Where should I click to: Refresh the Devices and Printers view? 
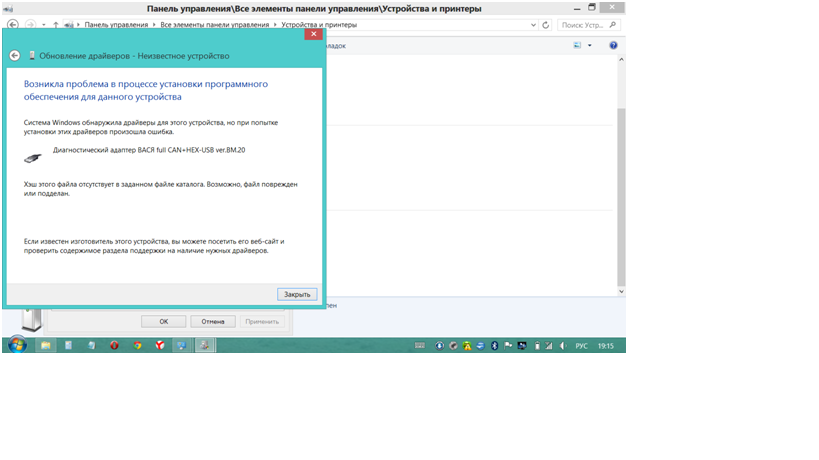545,25
